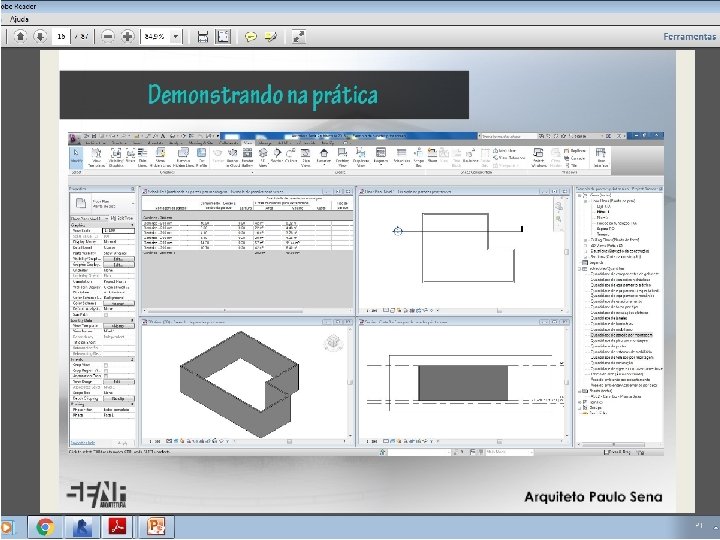This screenshot has width=720, height=540.
Task: Click the Visibility/Graphics icon in Revit ribbon
Action: tap(116, 157)
